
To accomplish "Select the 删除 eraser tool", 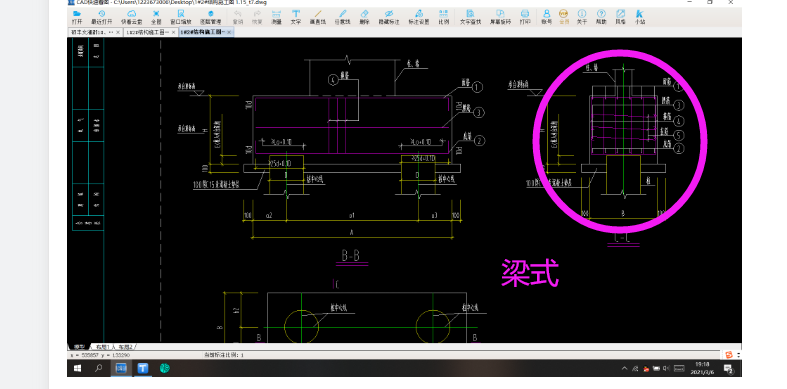I will pyautogui.click(x=364, y=17).
